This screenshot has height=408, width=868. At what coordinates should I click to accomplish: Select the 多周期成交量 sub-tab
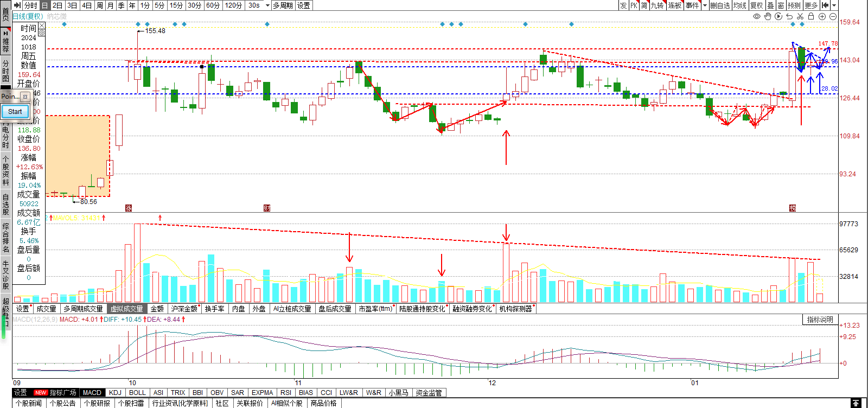point(83,309)
